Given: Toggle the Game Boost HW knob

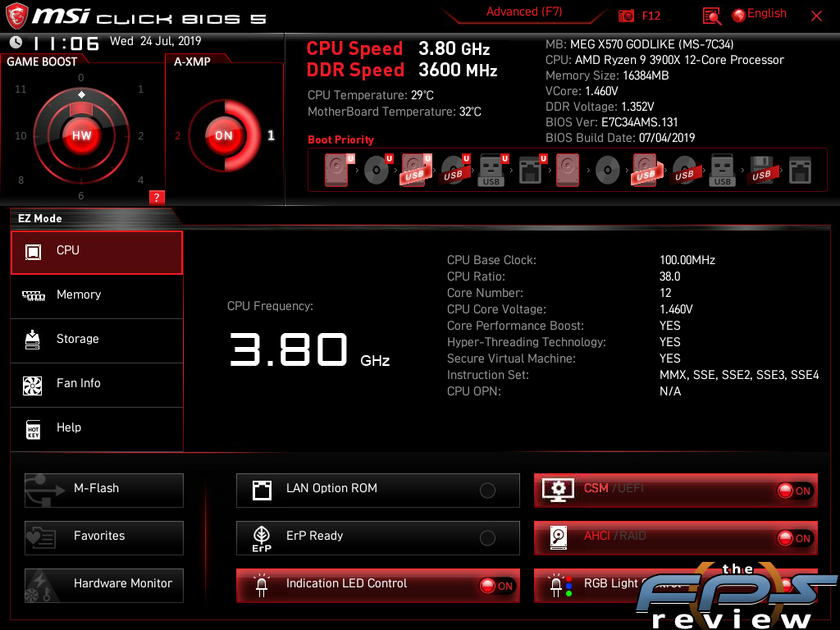Looking at the screenshot, I should [x=81, y=135].
